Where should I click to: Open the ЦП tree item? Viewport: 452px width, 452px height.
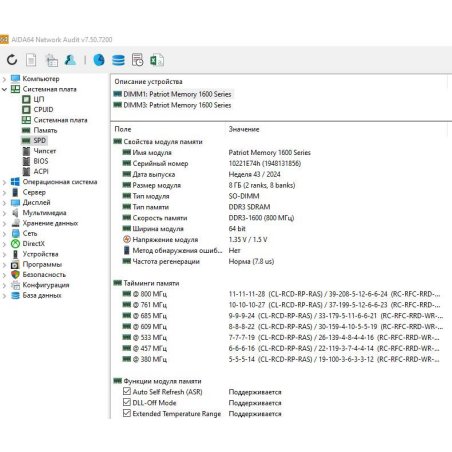point(39,99)
